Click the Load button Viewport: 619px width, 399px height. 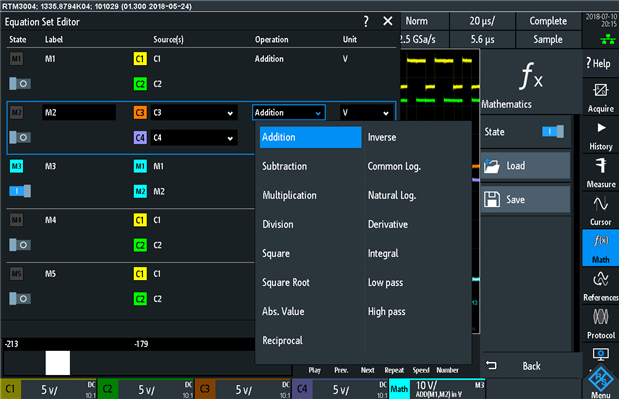click(x=525, y=165)
